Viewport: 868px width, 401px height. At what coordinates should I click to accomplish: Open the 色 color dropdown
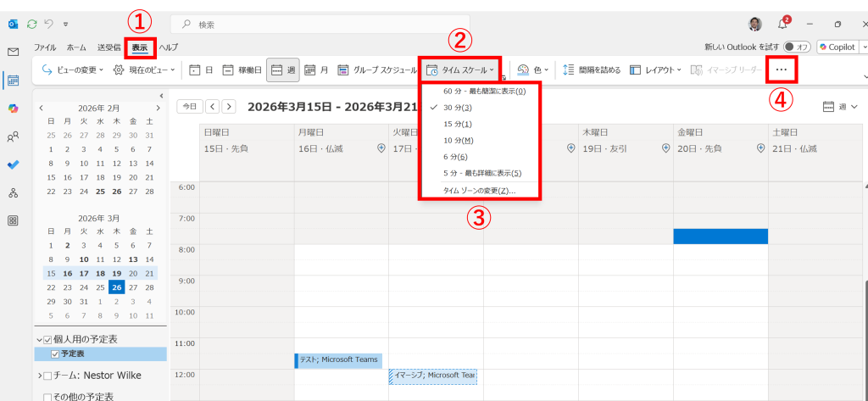click(x=533, y=70)
